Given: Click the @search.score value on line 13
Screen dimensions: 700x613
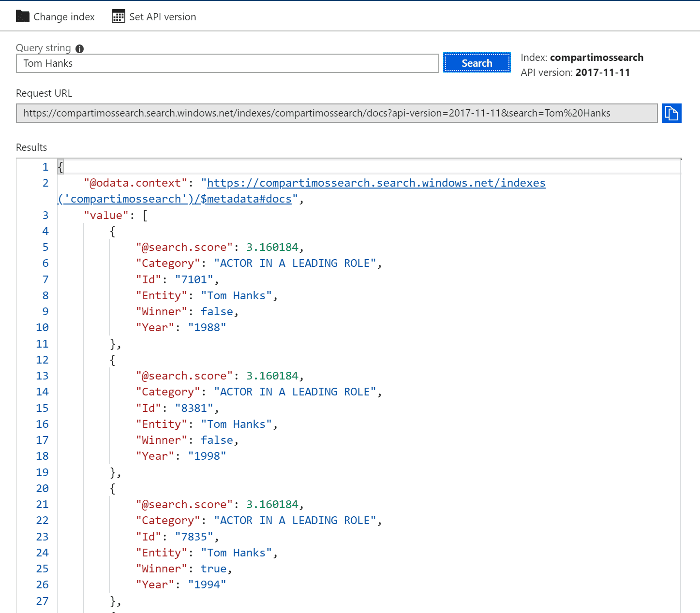Looking at the screenshot, I should 272,376.
